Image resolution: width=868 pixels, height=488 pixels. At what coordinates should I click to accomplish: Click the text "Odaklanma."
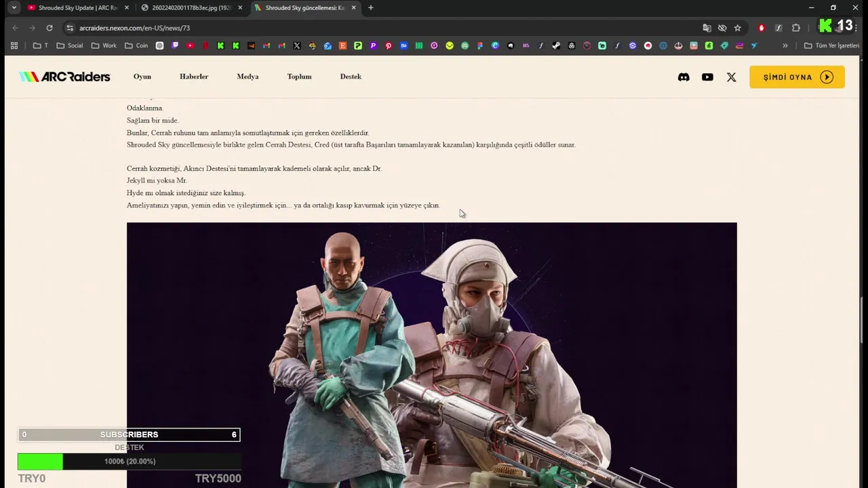click(145, 108)
